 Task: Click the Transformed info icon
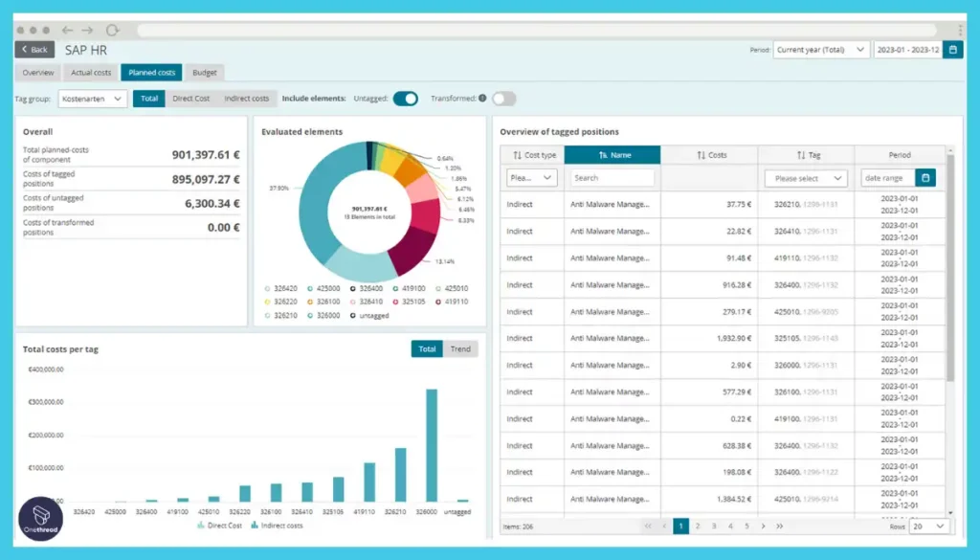coord(482,99)
